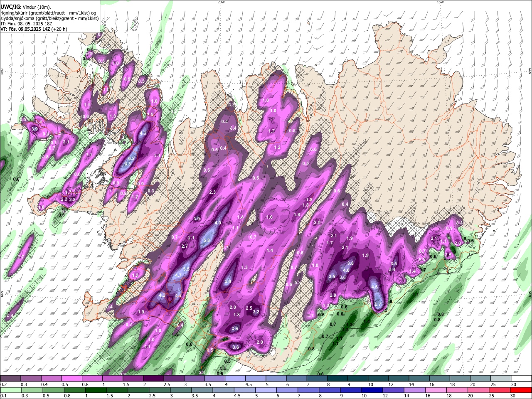Click the 4.7 precipitation value on the map
The width and height of the screenshot is (532, 399).
[x=179, y=275]
